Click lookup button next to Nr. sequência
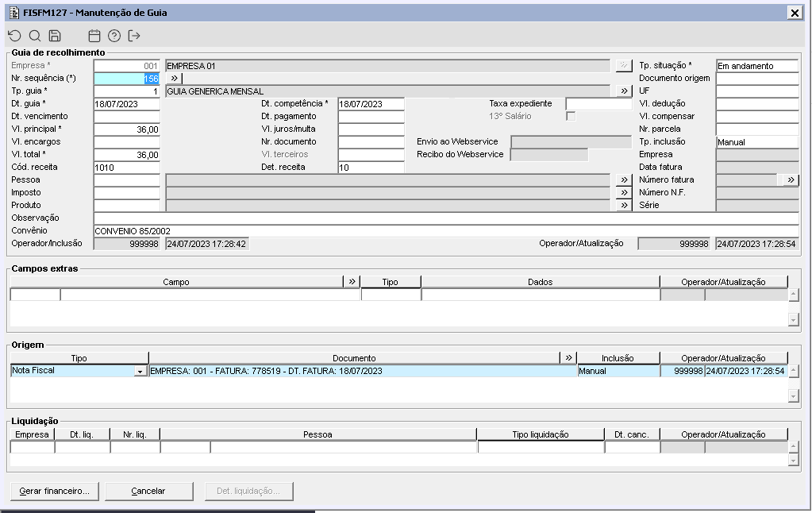 click(174, 79)
